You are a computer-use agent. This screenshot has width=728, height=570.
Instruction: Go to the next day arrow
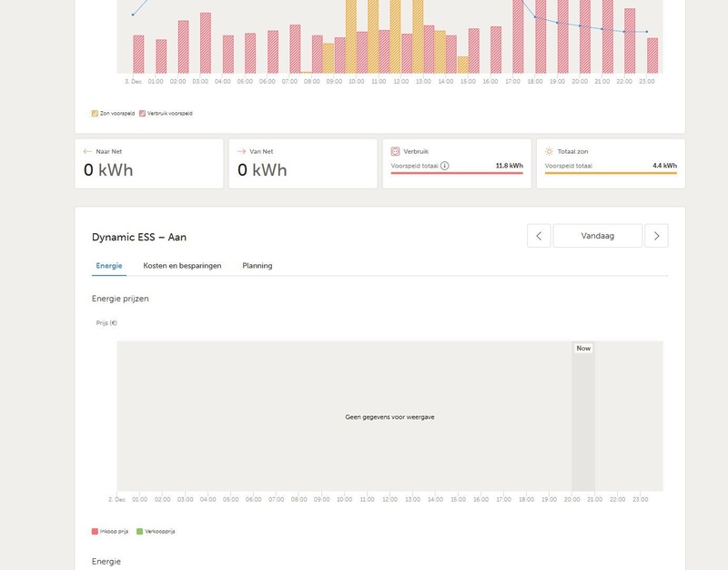(656, 236)
